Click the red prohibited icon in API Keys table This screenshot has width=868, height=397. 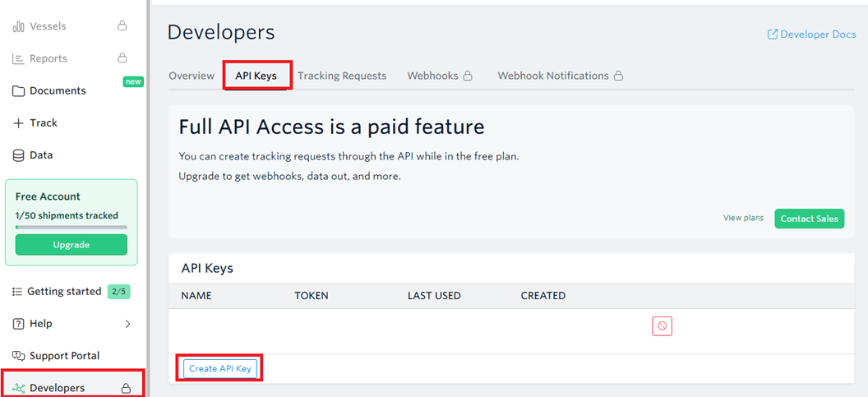(662, 326)
